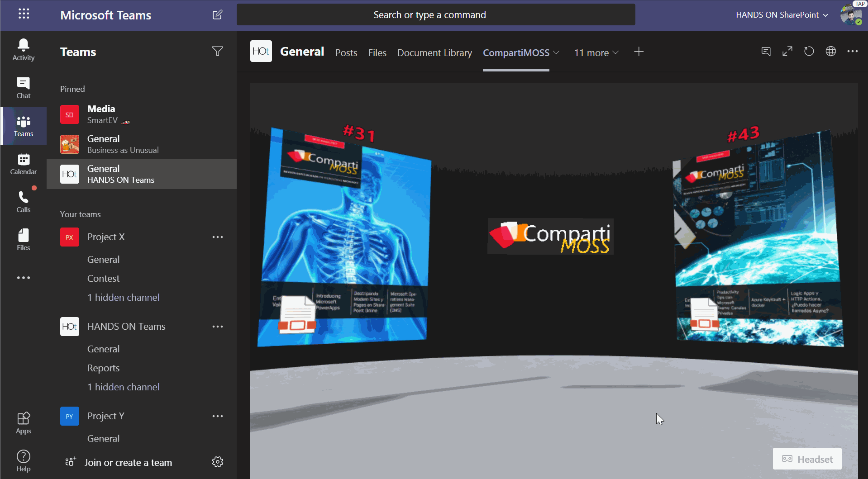
Task: Click the search or command box
Action: tap(435, 15)
